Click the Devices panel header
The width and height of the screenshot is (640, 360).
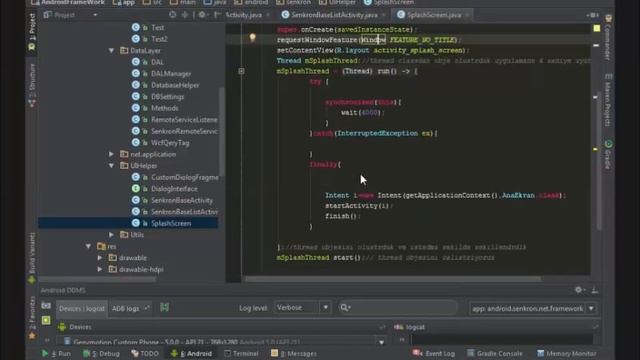pyautogui.click(x=220, y=327)
